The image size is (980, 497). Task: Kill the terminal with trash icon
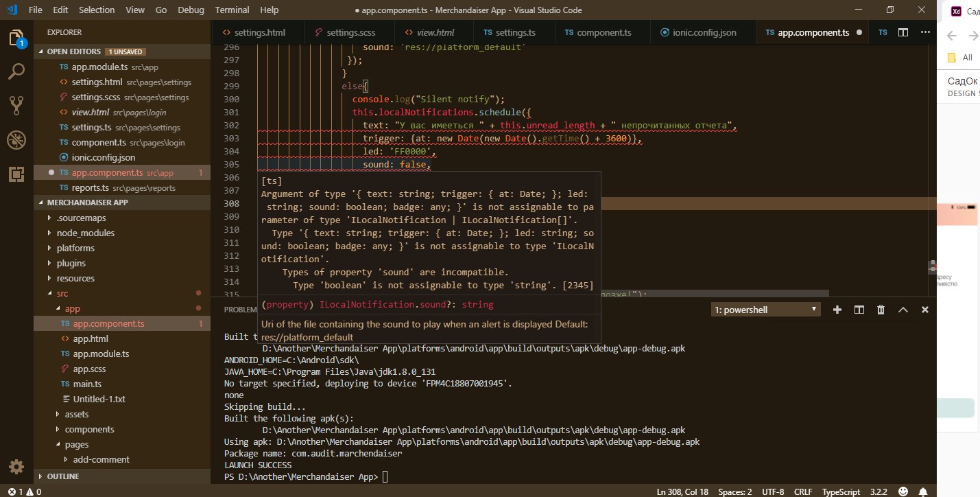click(x=881, y=310)
